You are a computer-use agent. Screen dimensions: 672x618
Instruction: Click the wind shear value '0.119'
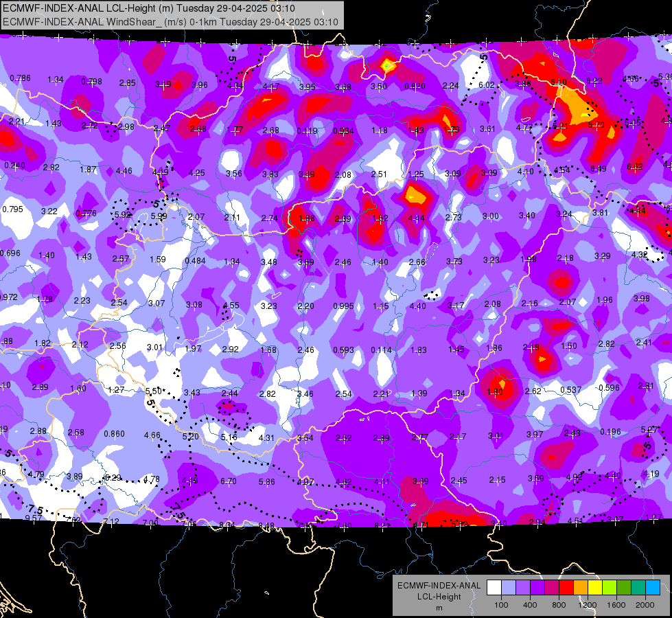(308, 130)
